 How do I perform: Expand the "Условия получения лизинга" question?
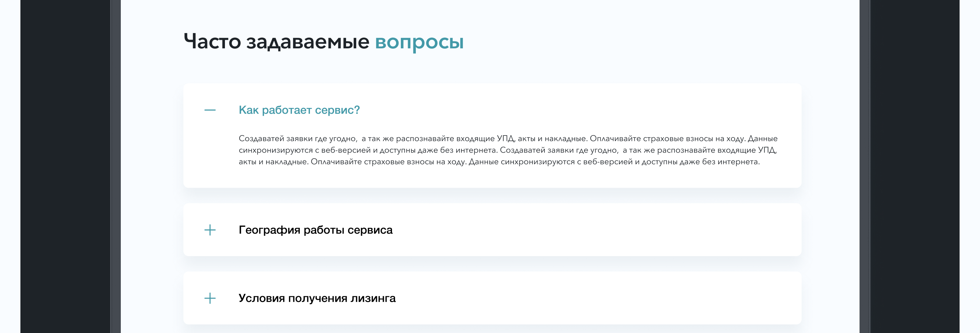click(317, 298)
